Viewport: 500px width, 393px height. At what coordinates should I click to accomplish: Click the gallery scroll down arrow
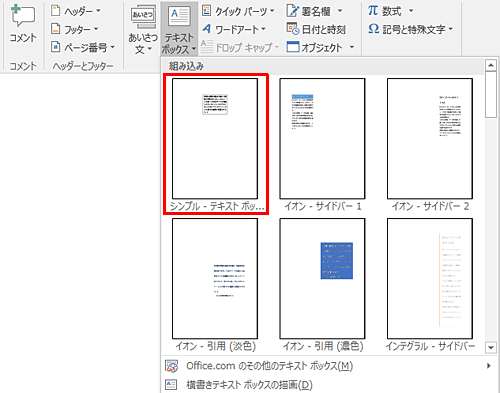[491, 347]
